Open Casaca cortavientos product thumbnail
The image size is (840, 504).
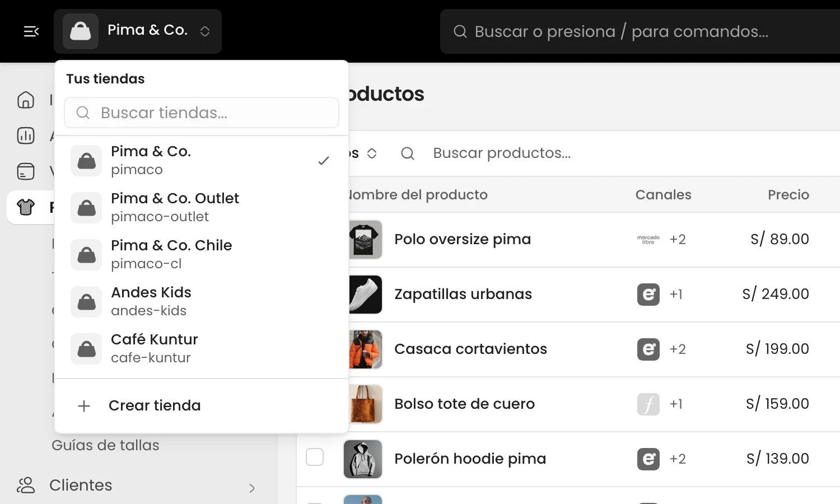tap(365, 349)
